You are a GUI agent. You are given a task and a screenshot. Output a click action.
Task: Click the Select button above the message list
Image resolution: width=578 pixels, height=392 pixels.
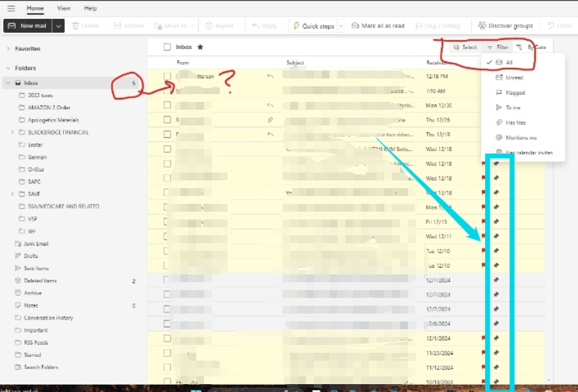click(465, 47)
